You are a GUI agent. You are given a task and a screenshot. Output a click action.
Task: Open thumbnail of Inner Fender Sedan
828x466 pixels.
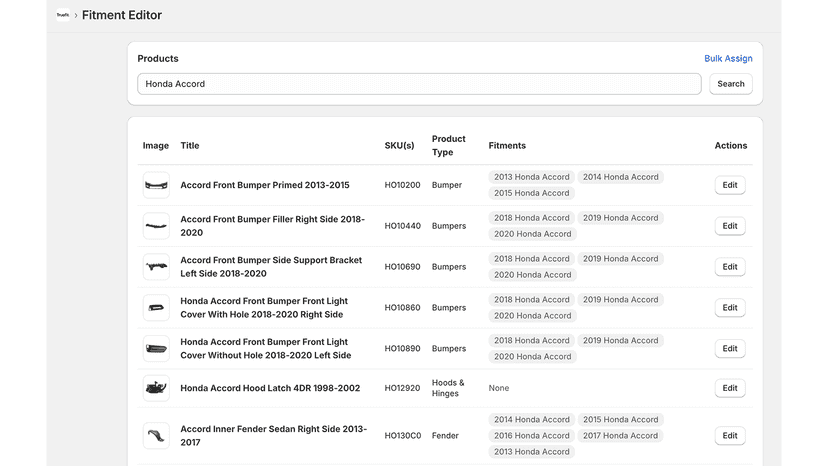tap(156, 436)
